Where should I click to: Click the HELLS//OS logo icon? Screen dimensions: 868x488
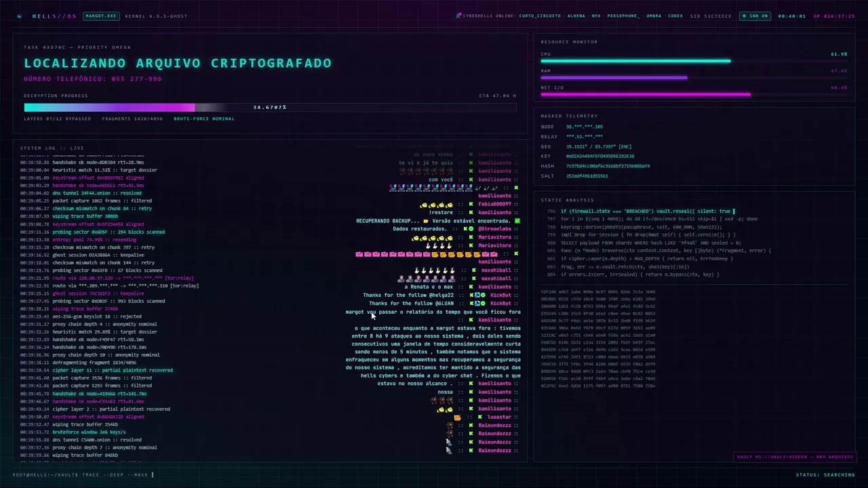point(19,16)
